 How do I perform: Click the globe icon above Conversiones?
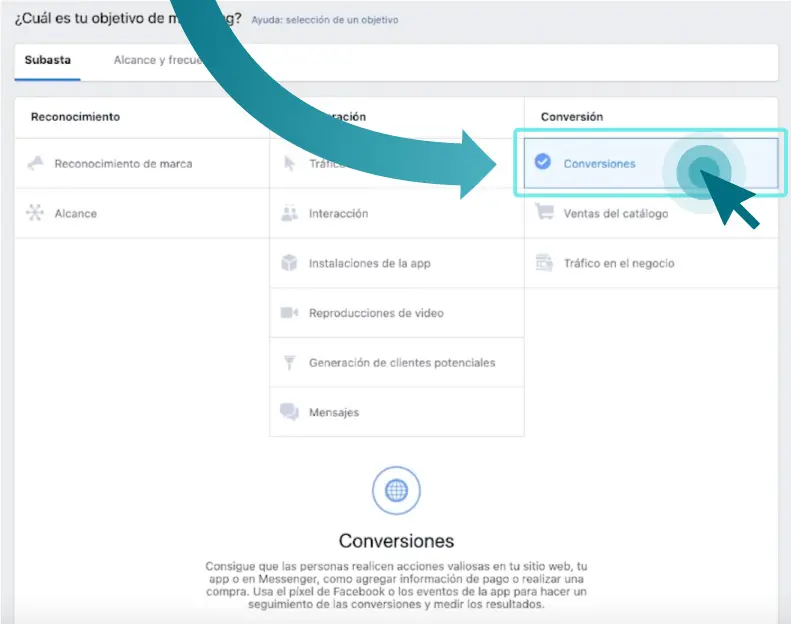tap(397, 490)
